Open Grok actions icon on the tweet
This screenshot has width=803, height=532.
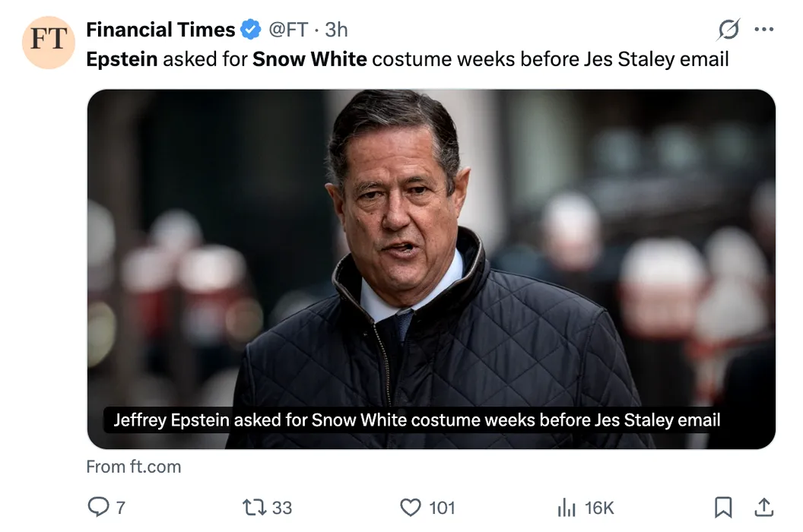pyautogui.click(x=728, y=30)
